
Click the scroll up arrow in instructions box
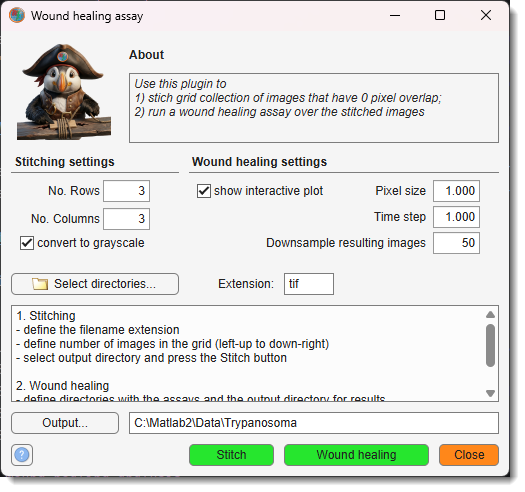491,314
